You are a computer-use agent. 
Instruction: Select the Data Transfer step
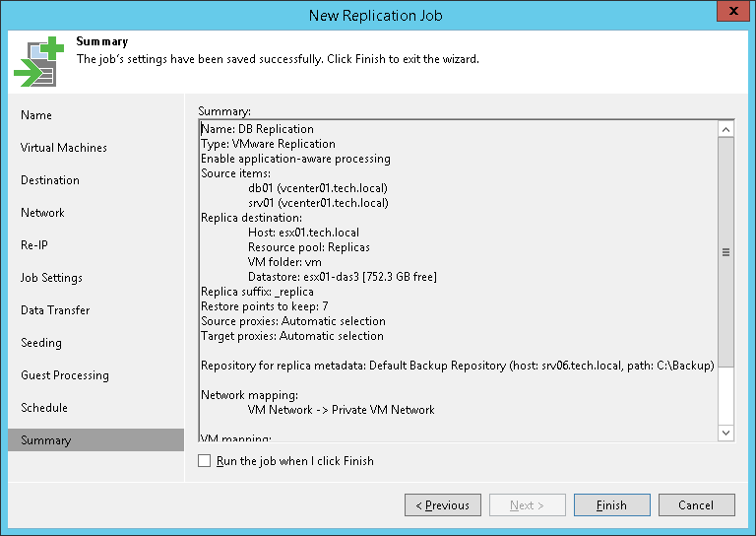(55, 310)
